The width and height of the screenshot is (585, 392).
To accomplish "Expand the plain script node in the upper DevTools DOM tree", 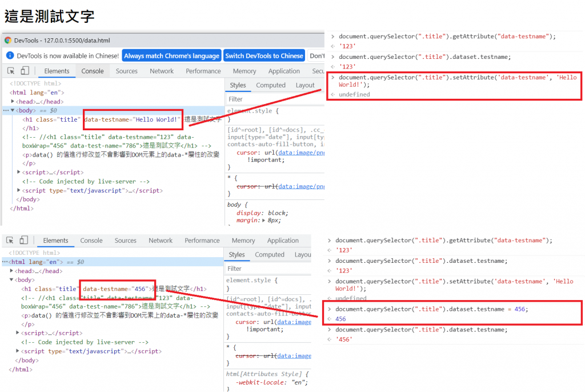I will pos(19,172).
